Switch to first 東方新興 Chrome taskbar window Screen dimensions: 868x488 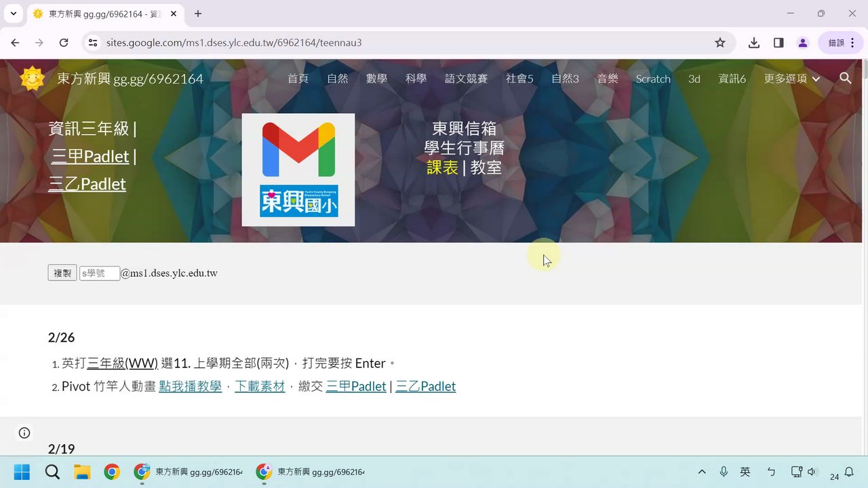pyautogui.click(x=188, y=472)
